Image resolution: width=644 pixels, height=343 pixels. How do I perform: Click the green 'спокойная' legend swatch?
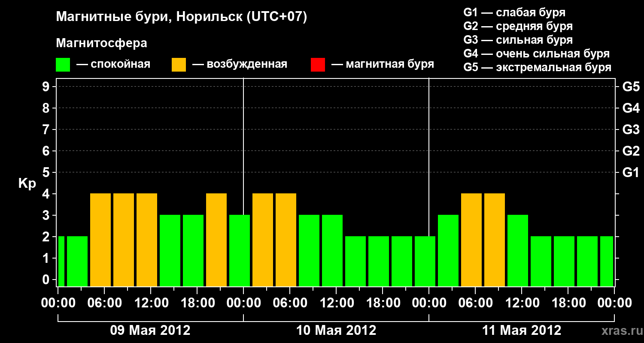coord(63,65)
